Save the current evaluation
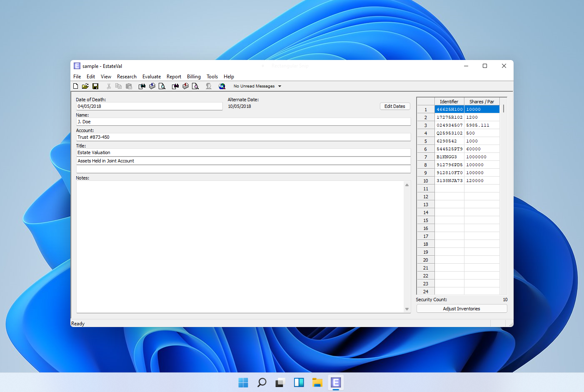This screenshot has width=584, height=392. tap(95, 86)
